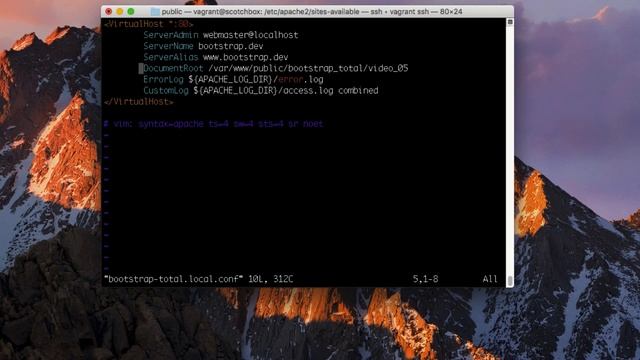Click the DocumentRoot directive keyword

(173, 68)
